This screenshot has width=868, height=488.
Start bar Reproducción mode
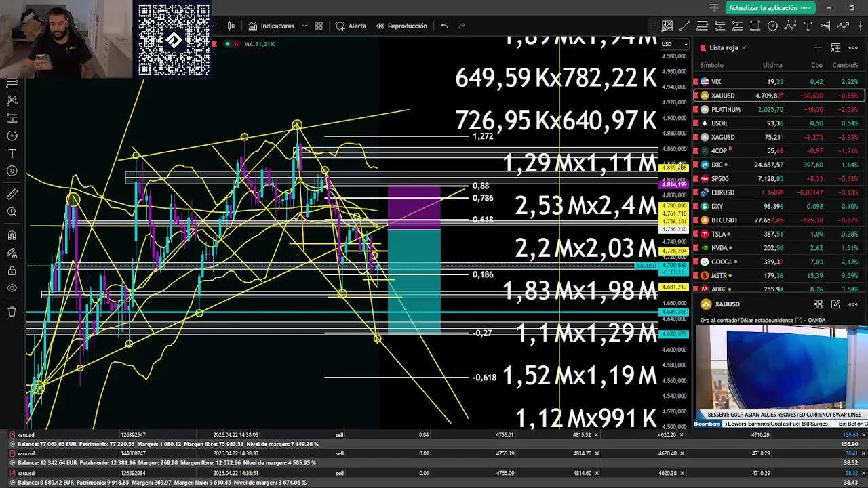pyautogui.click(x=400, y=26)
